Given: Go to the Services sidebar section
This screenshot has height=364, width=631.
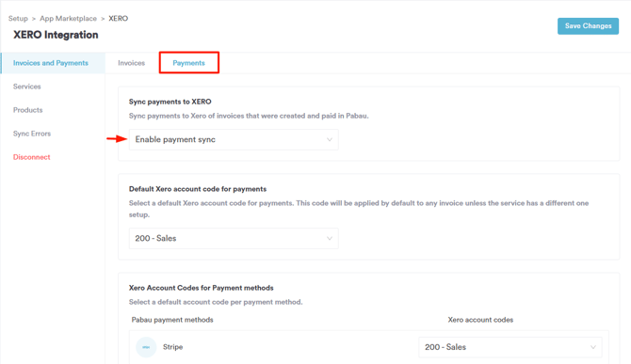Looking at the screenshot, I should coord(27,87).
